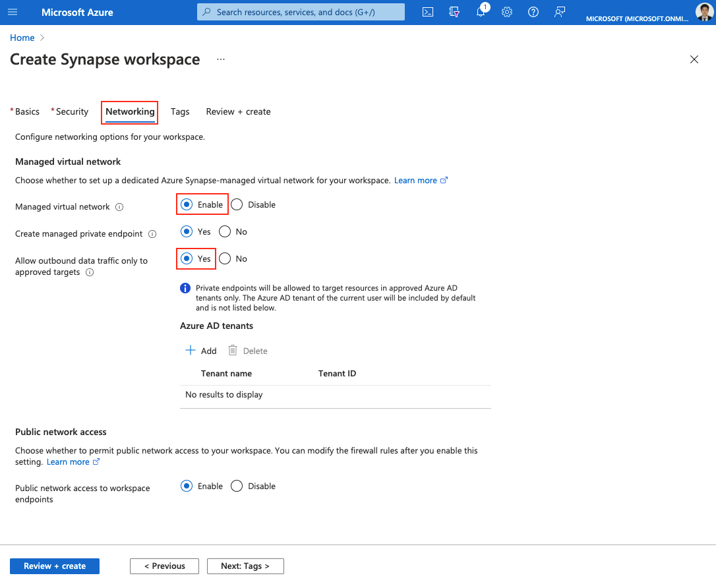Open the ellipsis menu beside the page title

tap(220, 59)
